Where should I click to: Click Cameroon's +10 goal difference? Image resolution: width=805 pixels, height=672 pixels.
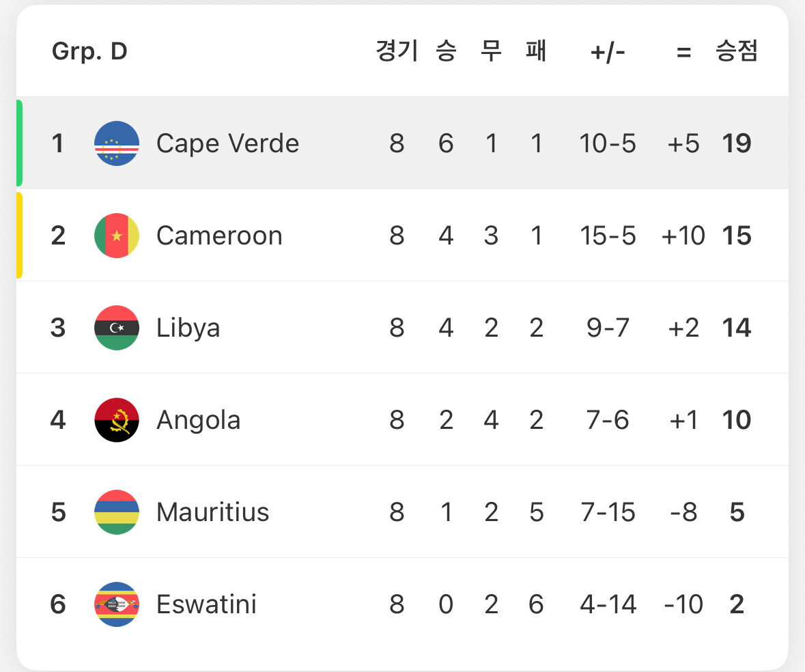(683, 236)
